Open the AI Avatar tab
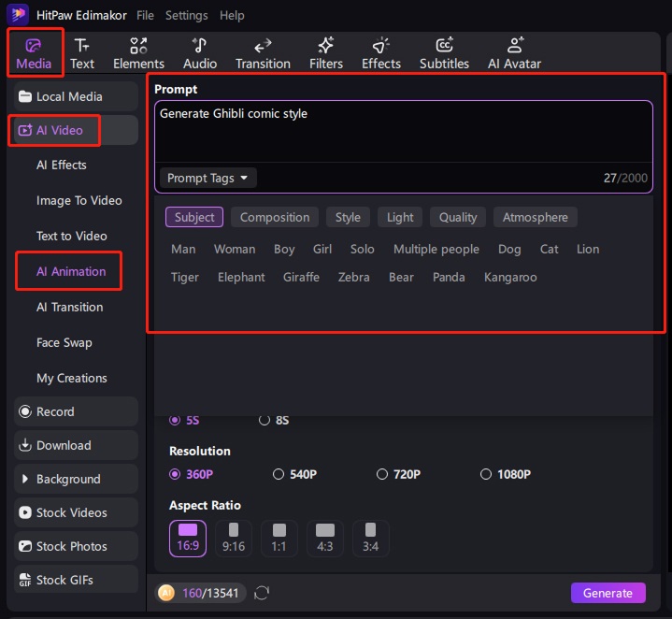 (514, 53)
